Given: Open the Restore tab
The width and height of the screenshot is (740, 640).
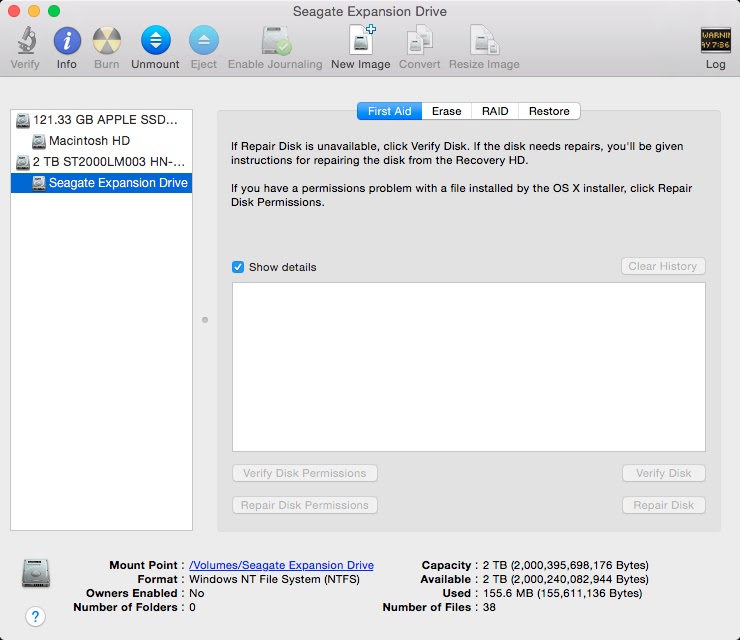Looking at the screenshot, I should pyautogui.click(x=549, y=111).
